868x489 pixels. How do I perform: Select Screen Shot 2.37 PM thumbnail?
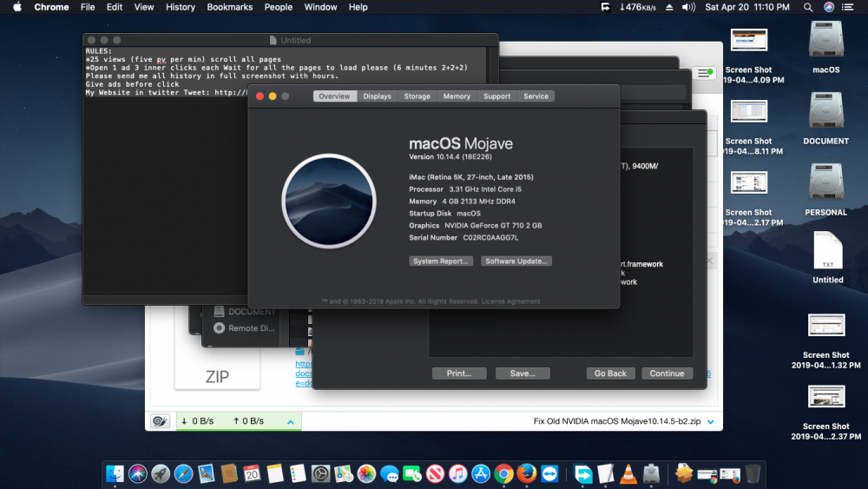click(x=826, y=397)
